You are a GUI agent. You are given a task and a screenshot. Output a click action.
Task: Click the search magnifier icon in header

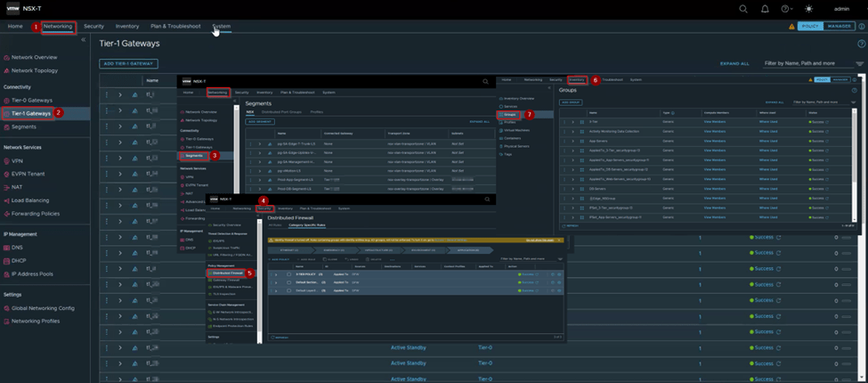coord(743,9)
